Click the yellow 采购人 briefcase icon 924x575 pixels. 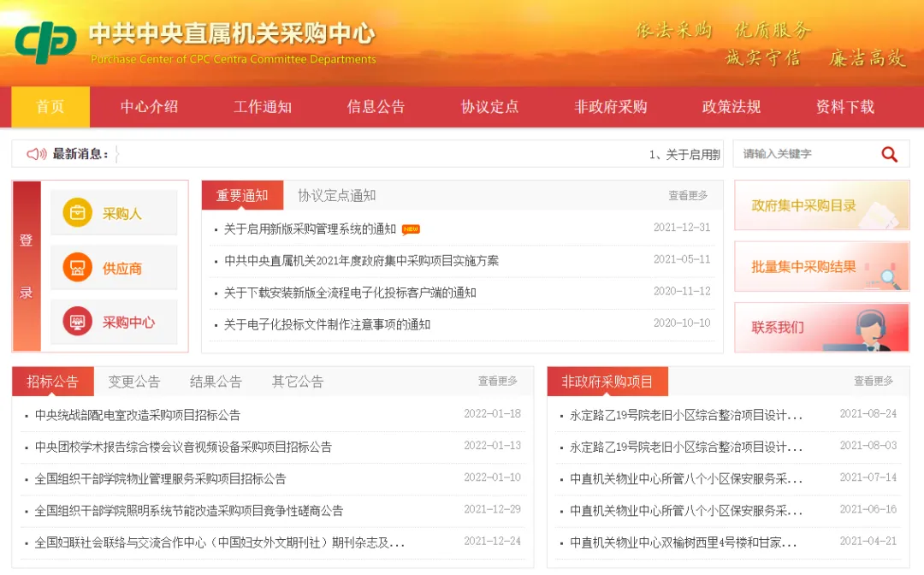(x=77, y=213)
